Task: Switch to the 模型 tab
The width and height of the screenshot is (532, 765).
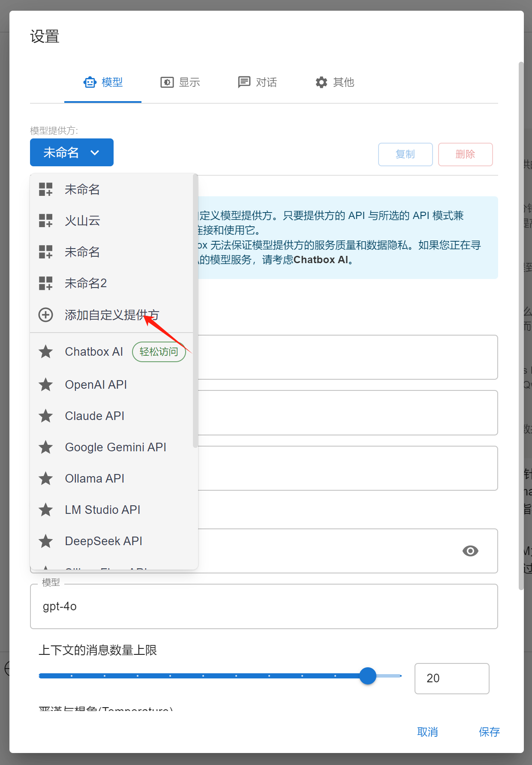Action: point(103,82)
